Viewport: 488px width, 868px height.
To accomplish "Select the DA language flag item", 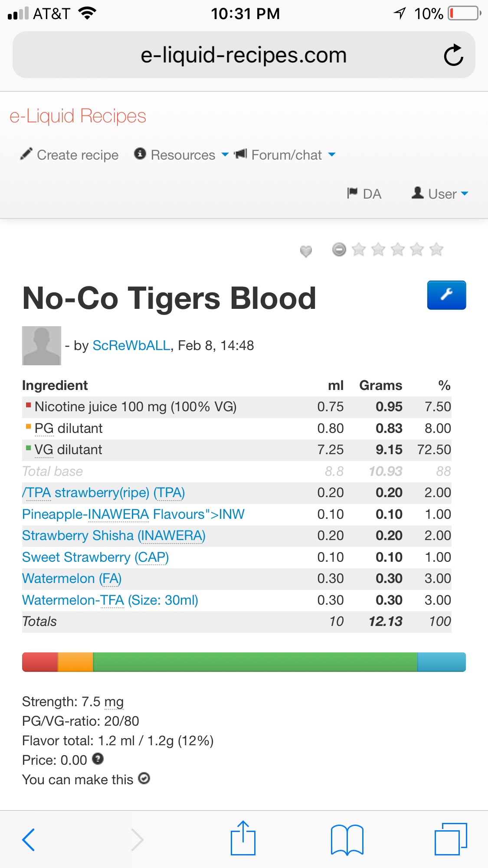I will [x=364, y=193].
